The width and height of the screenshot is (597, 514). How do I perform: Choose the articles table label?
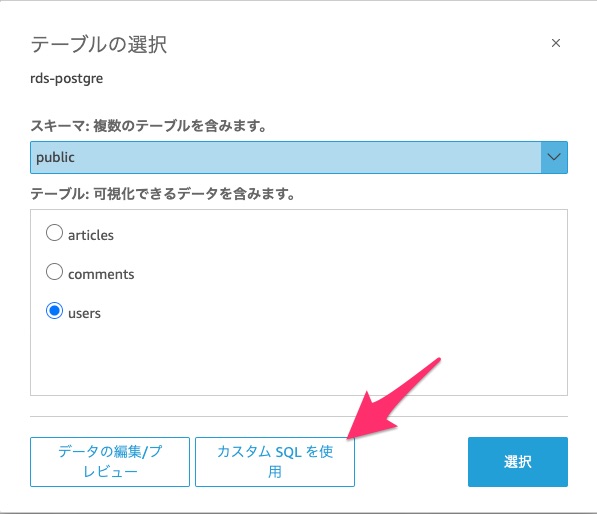point(91,235)
